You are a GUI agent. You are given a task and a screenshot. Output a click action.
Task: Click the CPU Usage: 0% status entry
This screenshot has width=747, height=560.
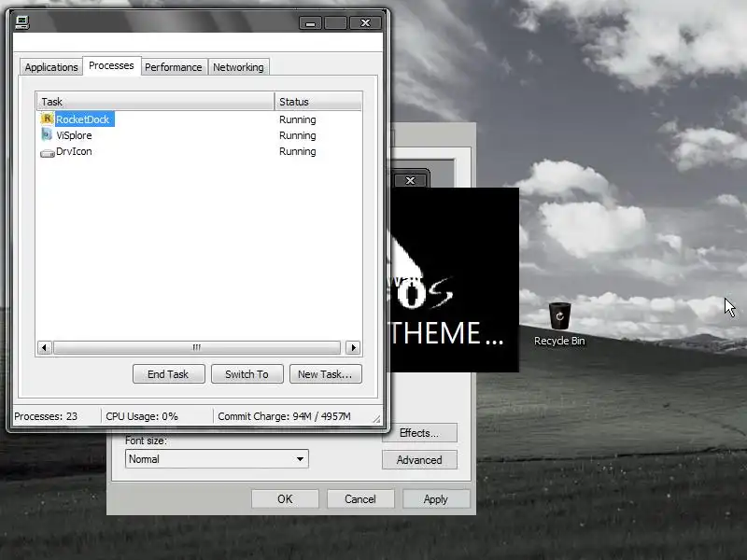click(142, 416)
